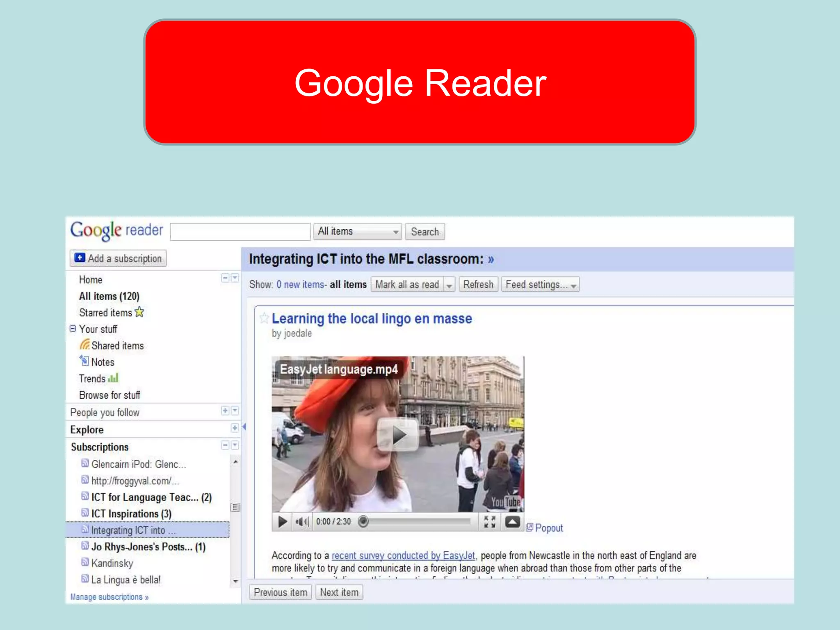
Task: Open Notes in Your stuff
Action: [x=103, y=362]
